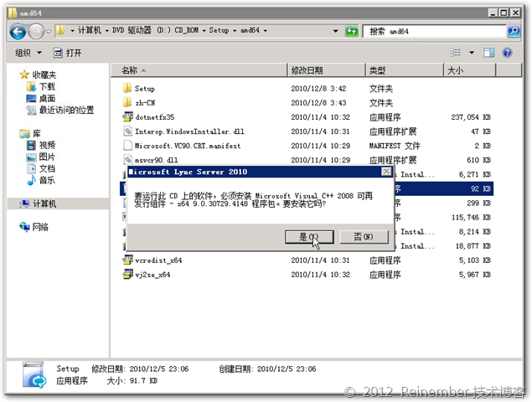Click the 115,746 KB size cell
This screenshot has width=532, height=402.
pyautogui.click(x=471, y=218)
